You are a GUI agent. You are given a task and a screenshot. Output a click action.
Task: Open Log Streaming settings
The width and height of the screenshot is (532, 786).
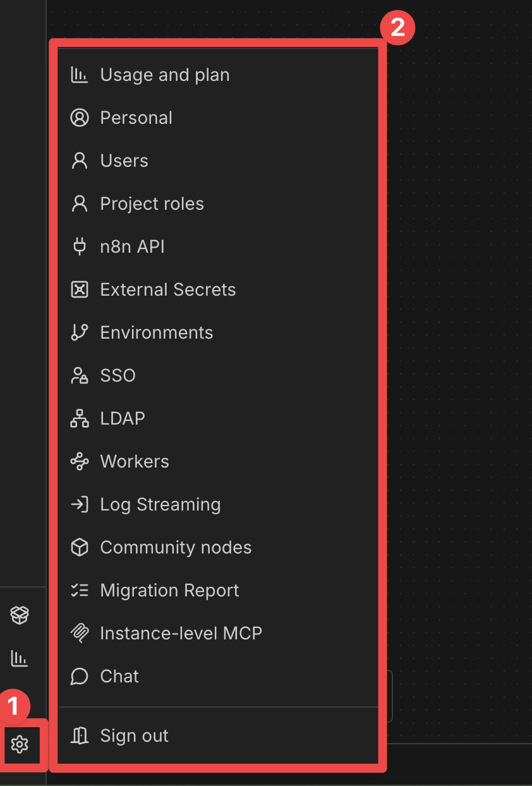[160, 504]
